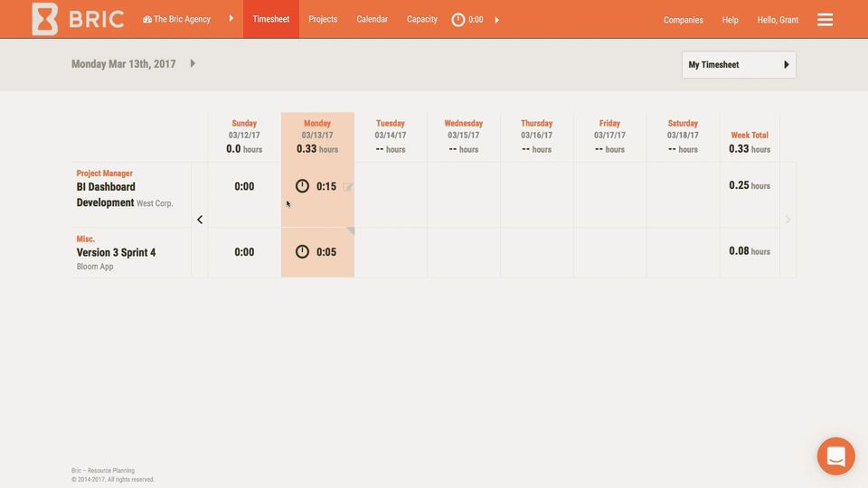The image size is (868, 488).
Task: Click the The Bric Agency dashboard icon
Action: [x=147, y=19]
